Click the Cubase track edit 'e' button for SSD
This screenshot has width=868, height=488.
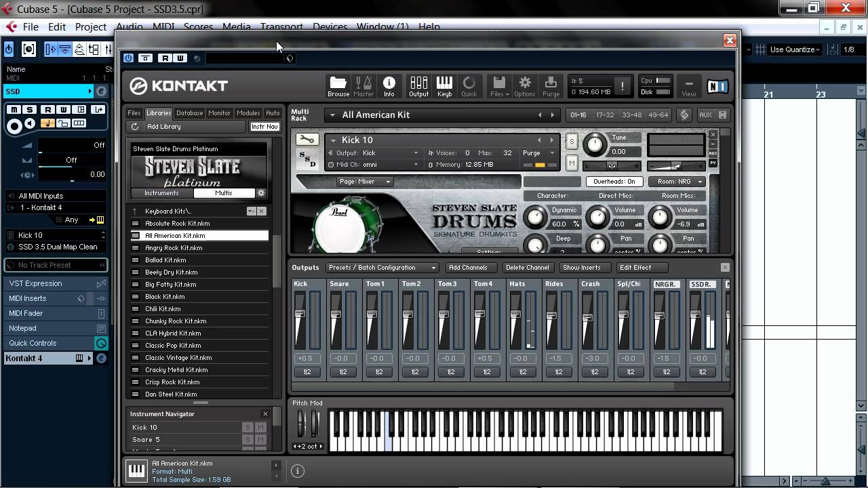[101, 91]
